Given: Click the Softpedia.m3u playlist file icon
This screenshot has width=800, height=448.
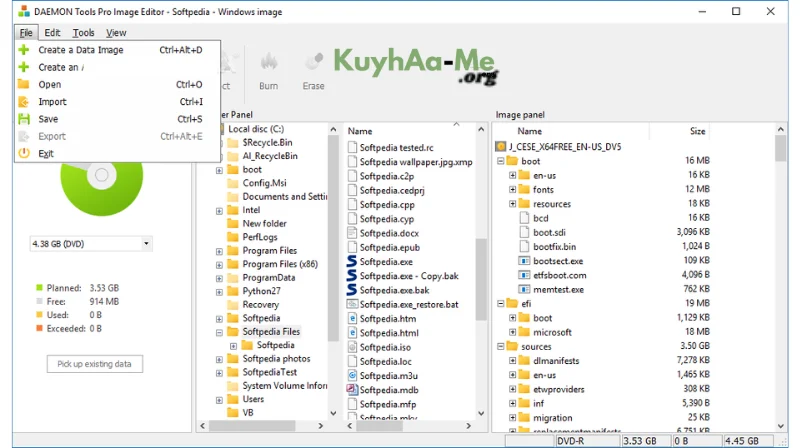Looking at the screenshot, I should pyautogui.click(x=352, y=376).
